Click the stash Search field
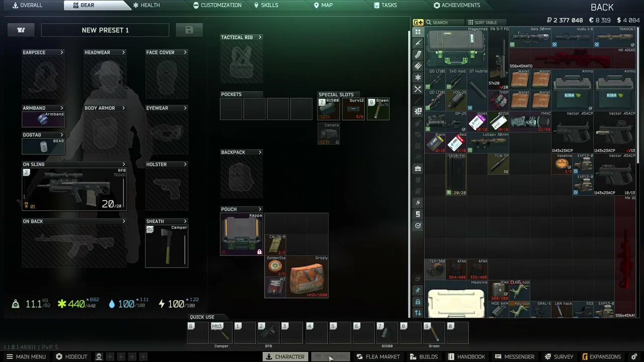Image resolution: width=644 pixels, height=362 pixels. pyautogui.click(x=445, y=23)
